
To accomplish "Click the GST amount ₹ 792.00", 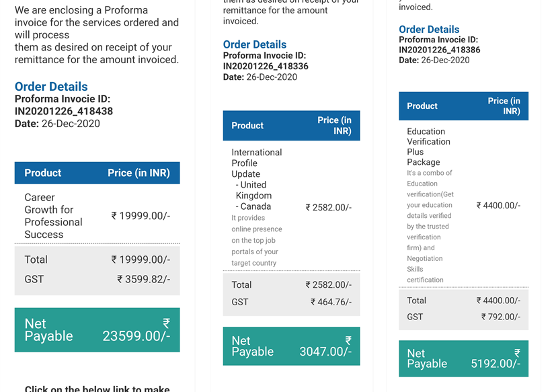I will point(500,317).
